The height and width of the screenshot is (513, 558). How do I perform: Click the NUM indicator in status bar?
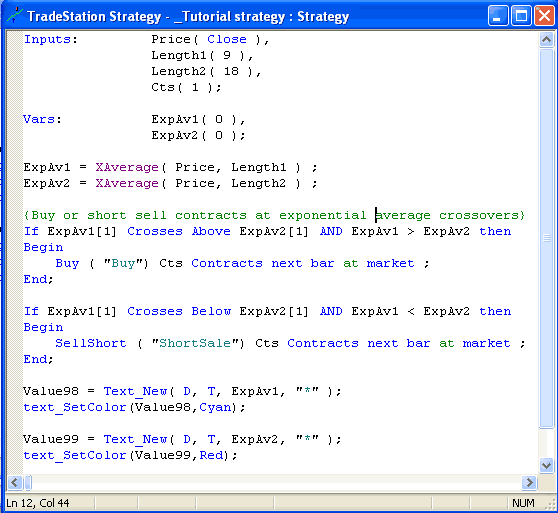[x=523, y=503]
